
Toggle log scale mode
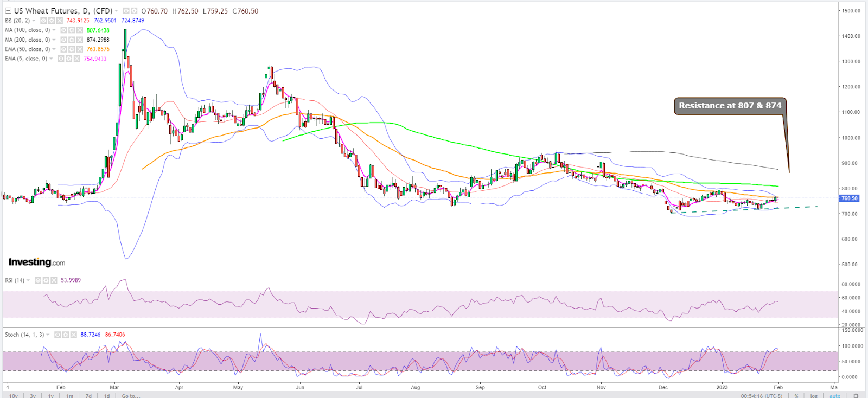tap(814, 395)
